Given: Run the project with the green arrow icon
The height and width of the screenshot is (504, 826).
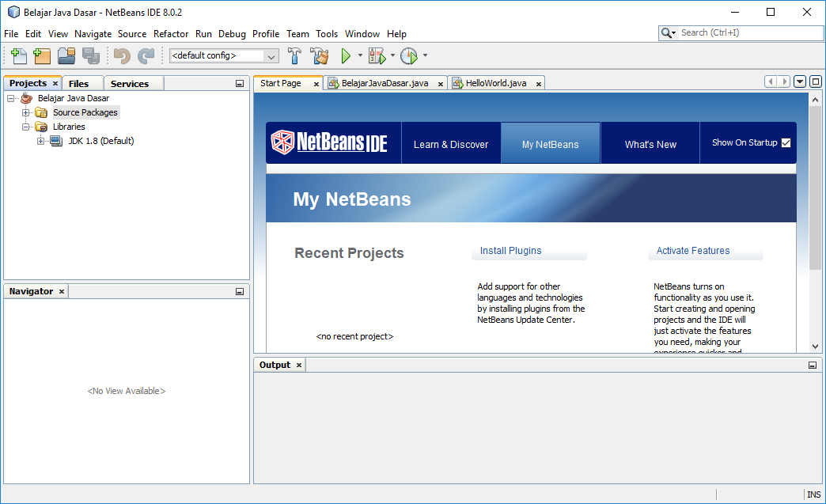Looking at the screenshot, I should pos(347,55).
